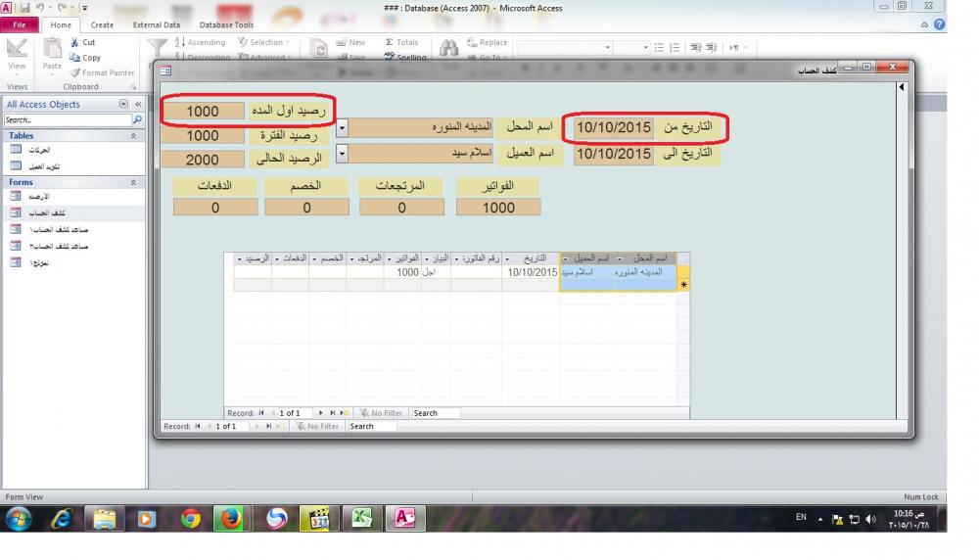Click the Paste clipboard icon
979x560 pixels.
(52, 49)
